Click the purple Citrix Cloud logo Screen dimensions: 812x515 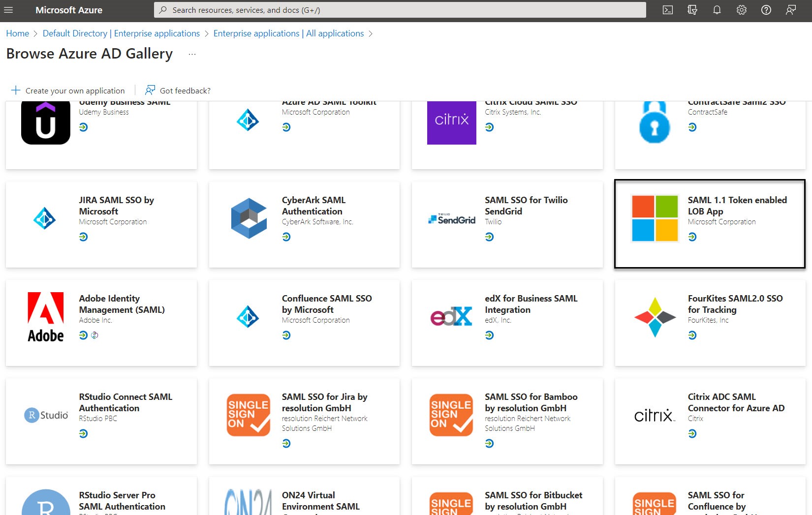[x=451, y=121]
